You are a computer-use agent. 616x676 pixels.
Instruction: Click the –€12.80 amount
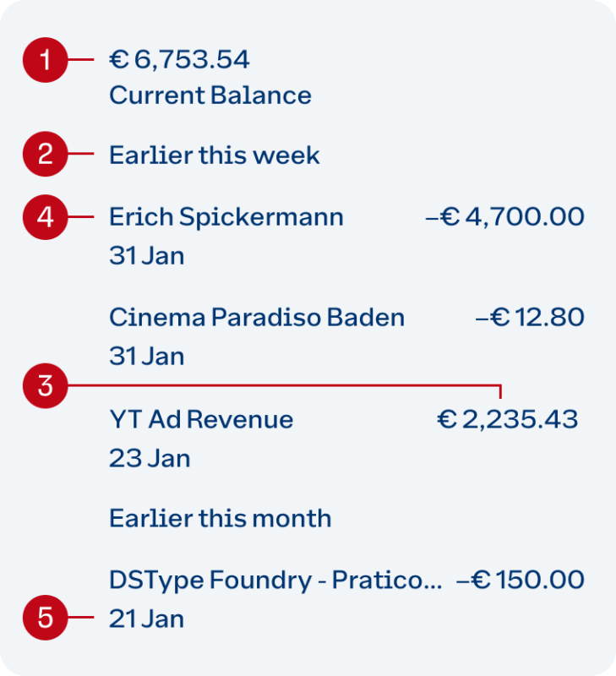click(x=530, y=318)
